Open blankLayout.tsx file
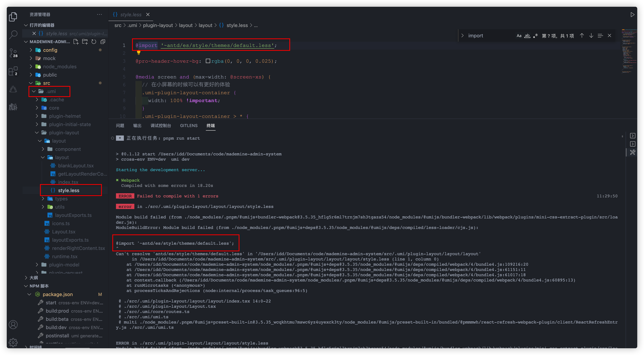Viewport: 644px width, 355px height. (76, 166)
